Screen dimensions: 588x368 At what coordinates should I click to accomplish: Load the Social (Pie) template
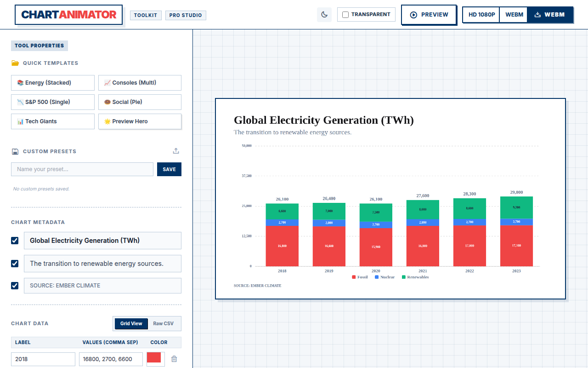[140, 102]
